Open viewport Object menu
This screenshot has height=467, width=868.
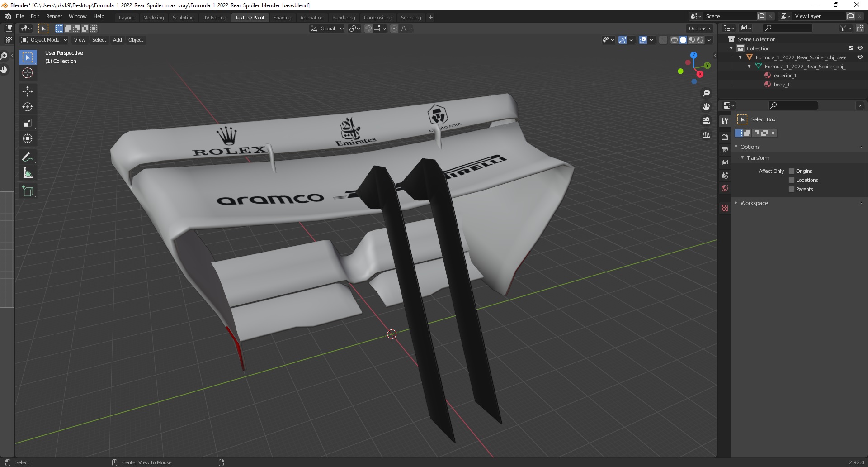[x=136, y=40]
